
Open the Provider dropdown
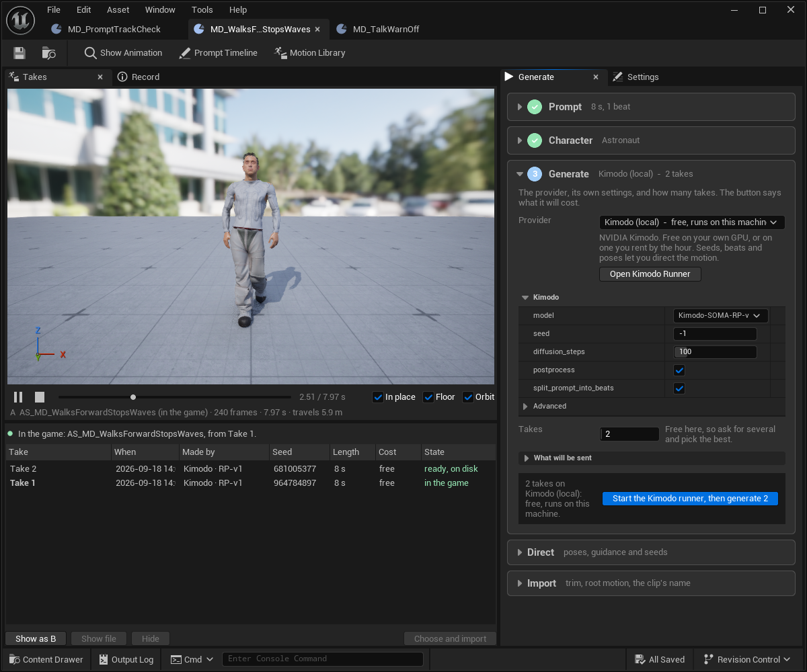coord(692,222)
